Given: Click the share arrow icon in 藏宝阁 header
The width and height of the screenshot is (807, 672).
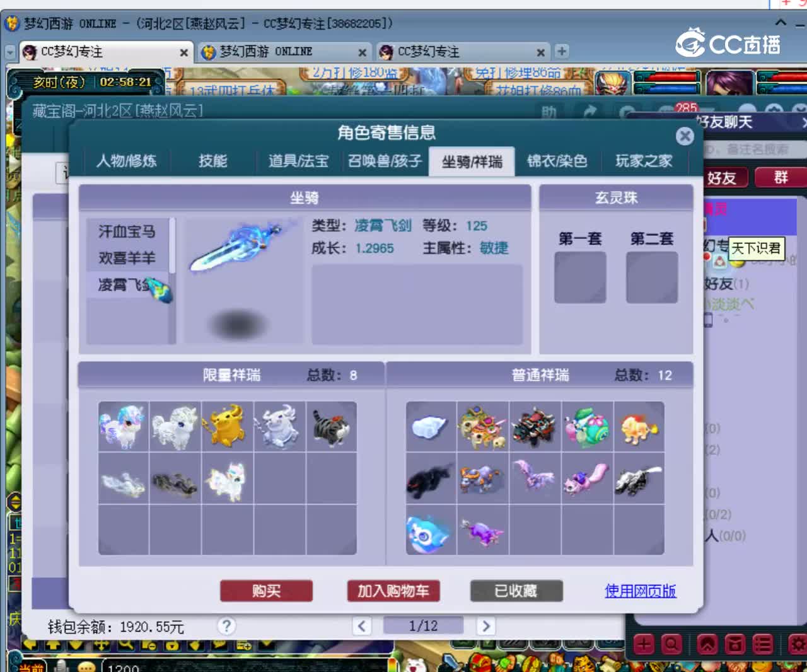Looking at the screenshot, I should pos(590,112).
